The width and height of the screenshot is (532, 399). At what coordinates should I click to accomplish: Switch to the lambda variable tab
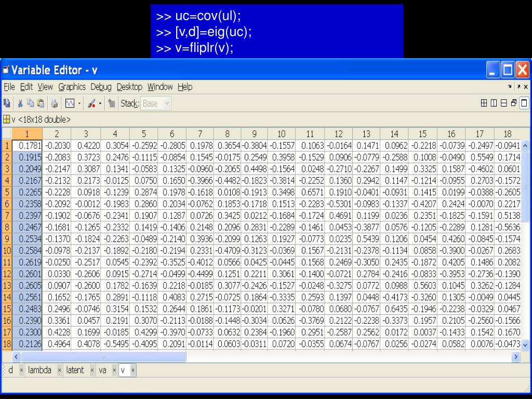(x=39, y=370)
